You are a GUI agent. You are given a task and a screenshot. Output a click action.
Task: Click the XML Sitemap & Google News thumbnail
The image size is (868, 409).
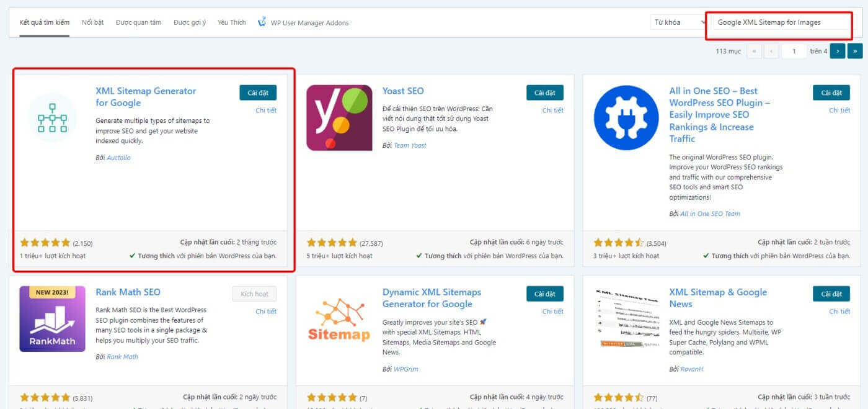coord(626,318)
